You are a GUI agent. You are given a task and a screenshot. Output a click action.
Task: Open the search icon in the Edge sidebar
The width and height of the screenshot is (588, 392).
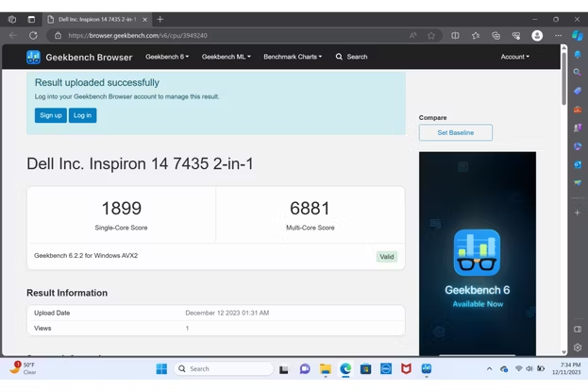coord(578,73)
